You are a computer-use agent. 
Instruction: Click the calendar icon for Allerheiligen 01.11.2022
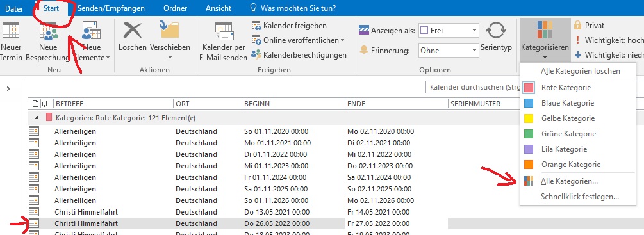pyautogui.click(x=34, y=154)
